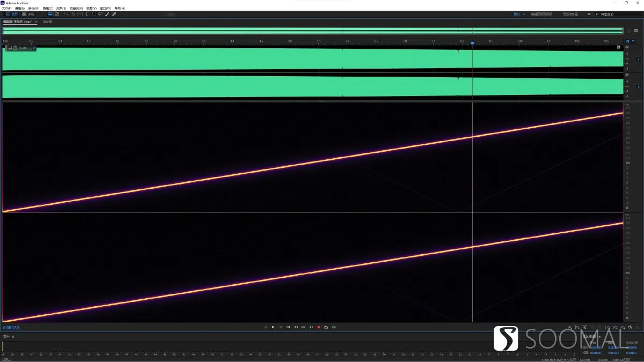
Task: Select the Marquee Selection tool
Action: (x=93, y=14)
